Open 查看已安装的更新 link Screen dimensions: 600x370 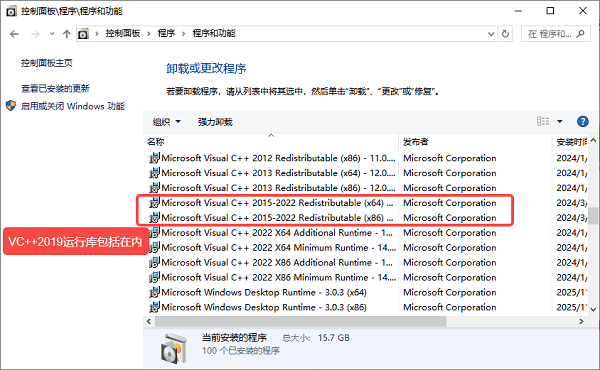pos(55,88)
